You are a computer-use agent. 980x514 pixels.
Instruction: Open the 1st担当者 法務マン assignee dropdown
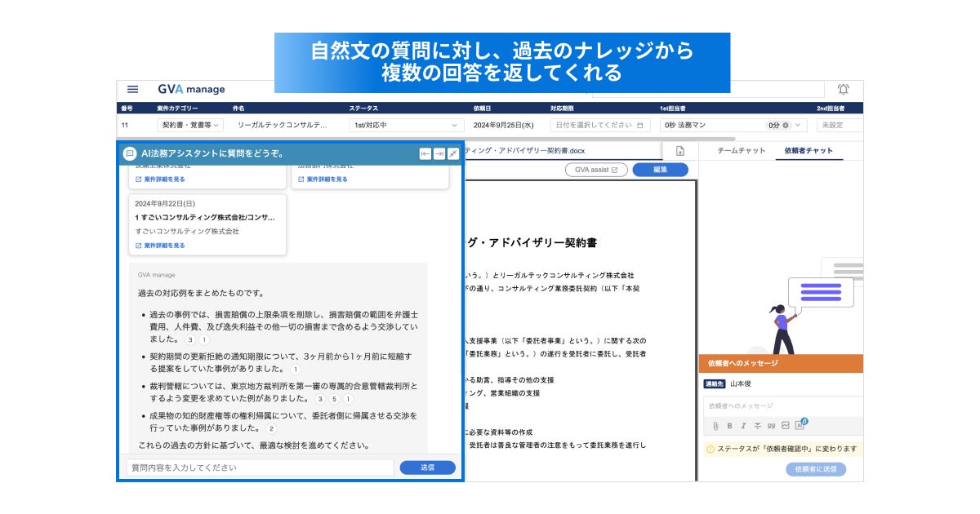[x=733, y=125]
